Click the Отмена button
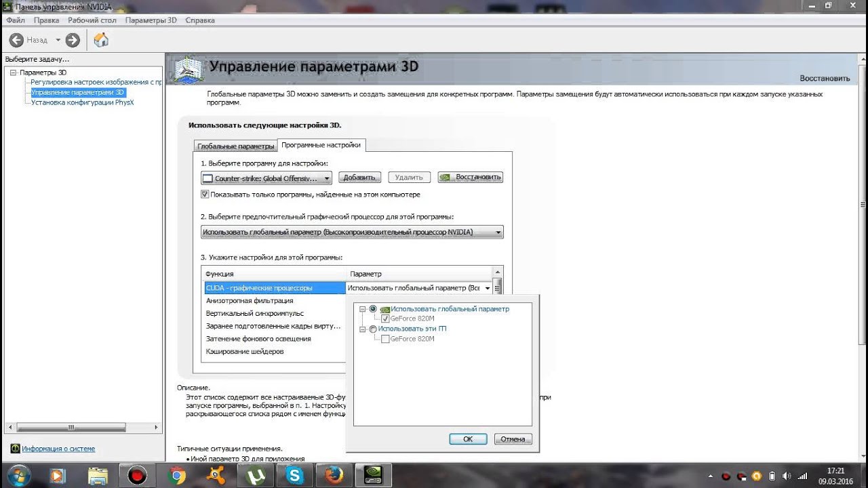The image size is (868, 488). (513, 439)
